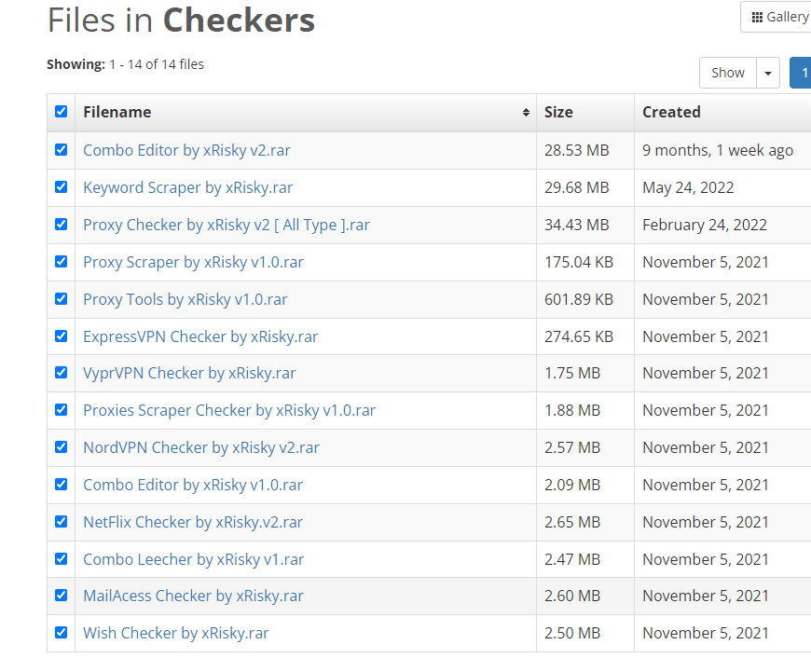This screenshot has width=811, height=672.
Task: Open NetFlix Checker by xRisky.v2.rar
Action: tap(193, 522)
